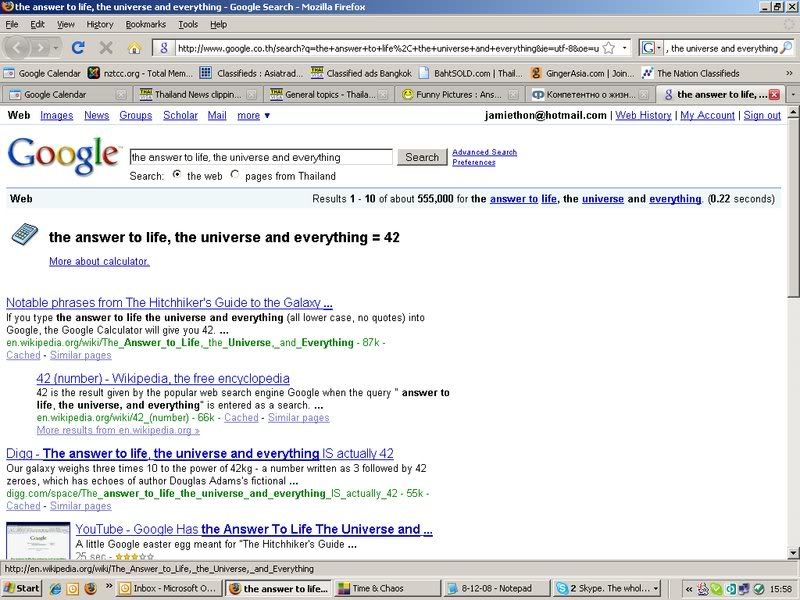
Task: Expand the 'more' Google services dropdown
Action: click(254, 115)
